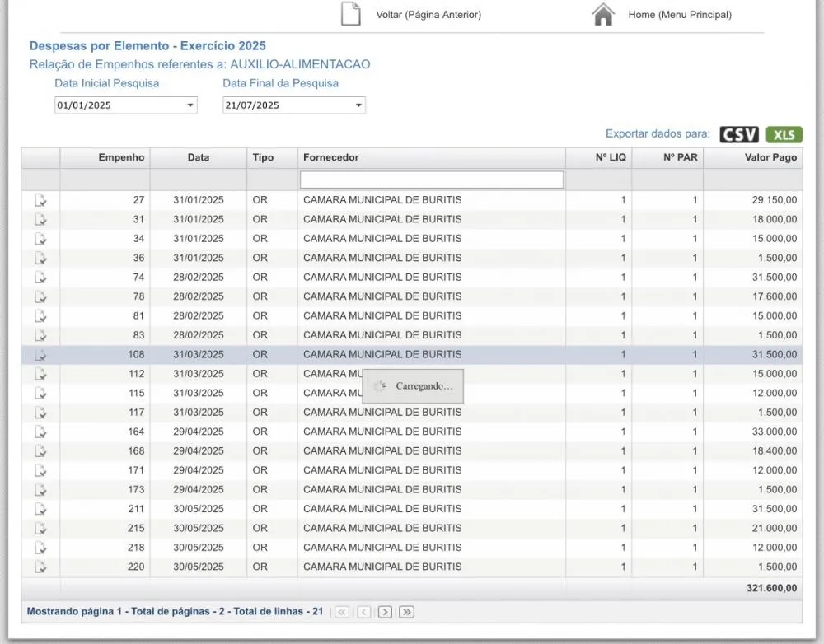Sort by the Nº LIQ column header
Viewport: 824px width, 644px height.
pos(598,157)
